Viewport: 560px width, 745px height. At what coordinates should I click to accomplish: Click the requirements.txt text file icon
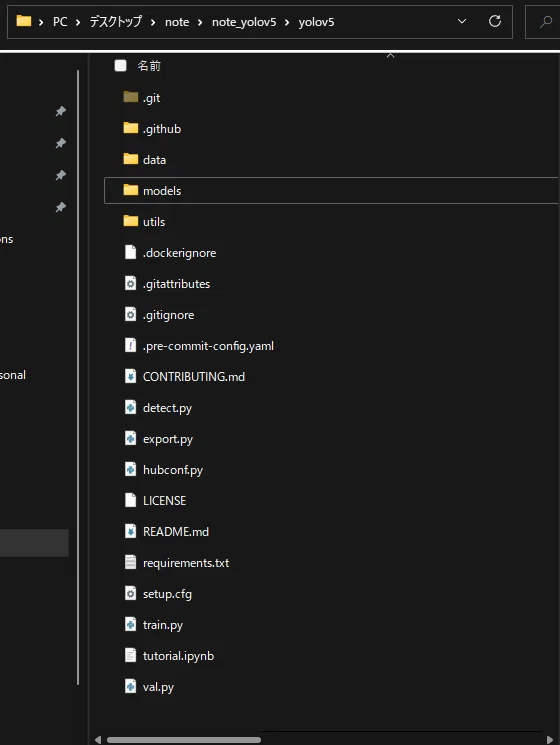(x=131, y=563)
